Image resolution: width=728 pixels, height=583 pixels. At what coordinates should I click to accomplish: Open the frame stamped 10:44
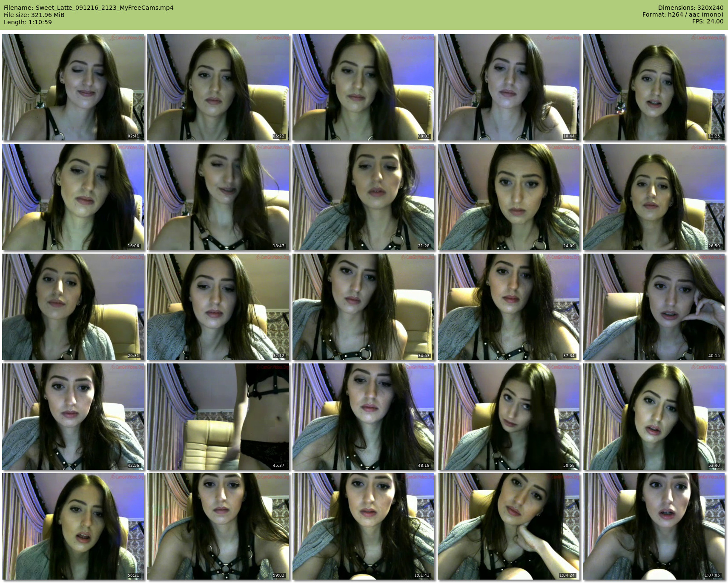point(509,87)
